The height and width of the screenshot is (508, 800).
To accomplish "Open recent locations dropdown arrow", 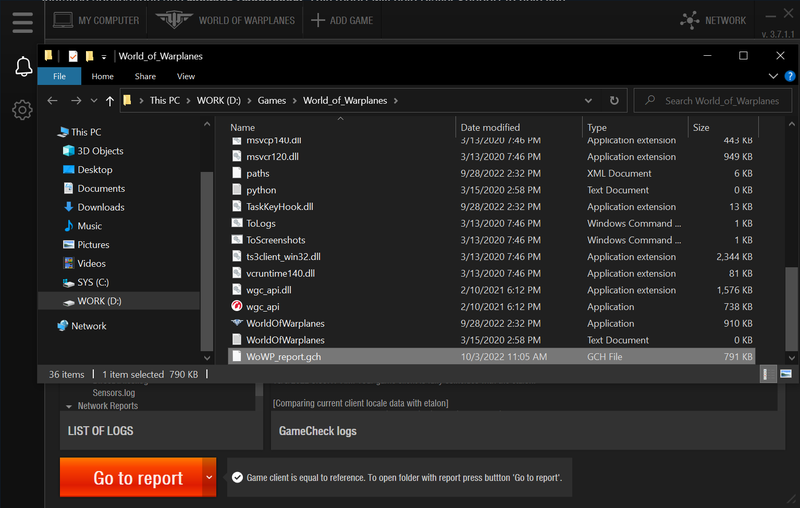I will pos(94,100).
